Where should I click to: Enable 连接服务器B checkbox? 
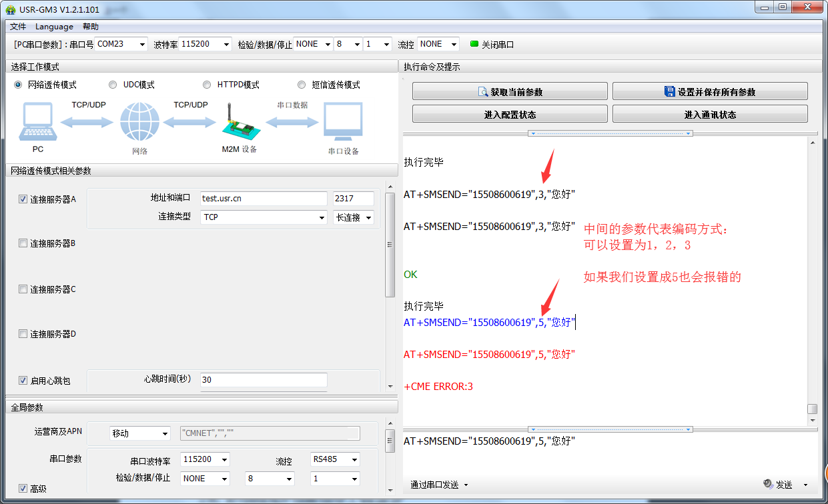(23, 243)
